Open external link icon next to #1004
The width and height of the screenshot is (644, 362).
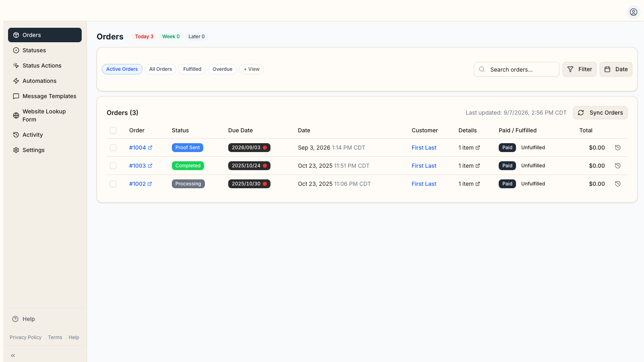click(x=150, y=148)
